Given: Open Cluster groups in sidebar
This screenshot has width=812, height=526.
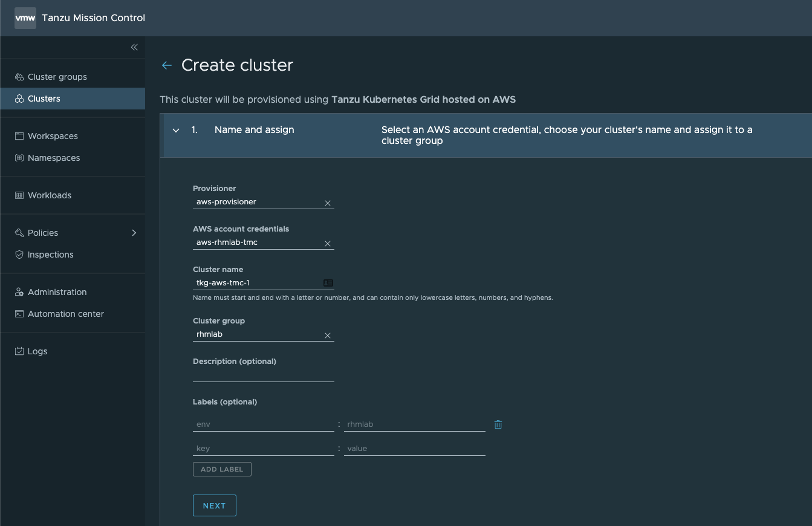Looking at the screenshot, I should pyautogui.click(x=73, y=77).
